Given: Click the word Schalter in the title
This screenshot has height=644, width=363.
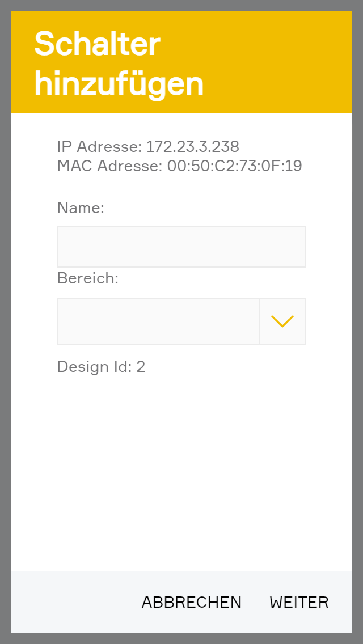Looking at the screenshot, I should (98, 44).
